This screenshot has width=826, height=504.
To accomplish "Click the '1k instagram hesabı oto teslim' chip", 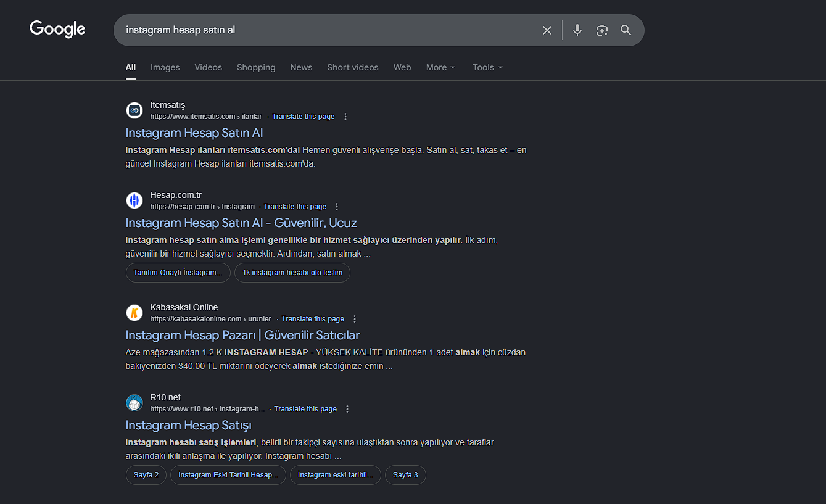I will (292, 273).
